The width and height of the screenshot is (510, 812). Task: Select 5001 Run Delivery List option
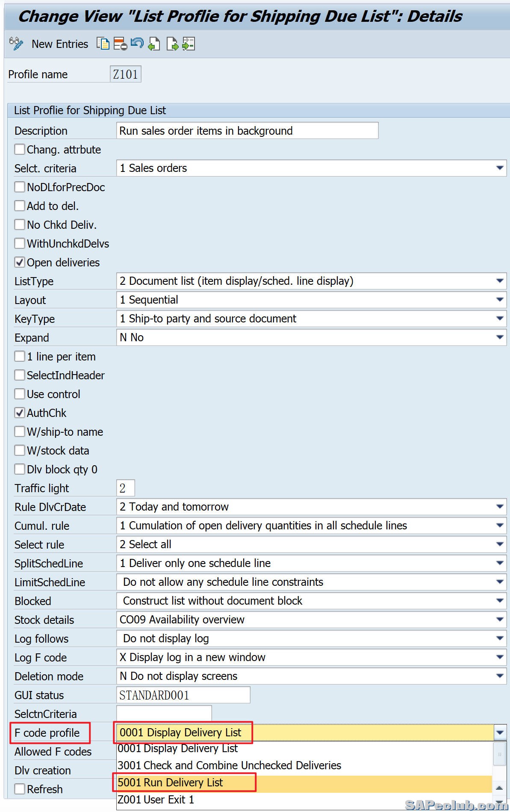pyautogui.click(x=170, y=782)
